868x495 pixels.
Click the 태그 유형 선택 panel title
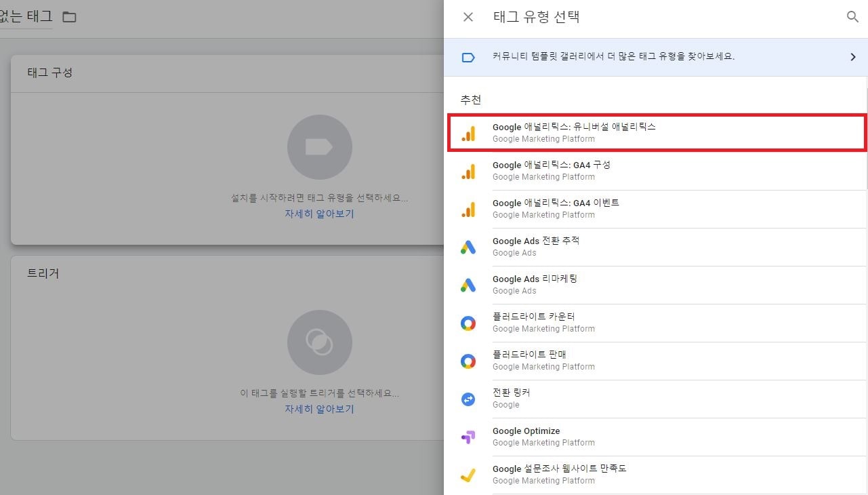pos(536,17)
